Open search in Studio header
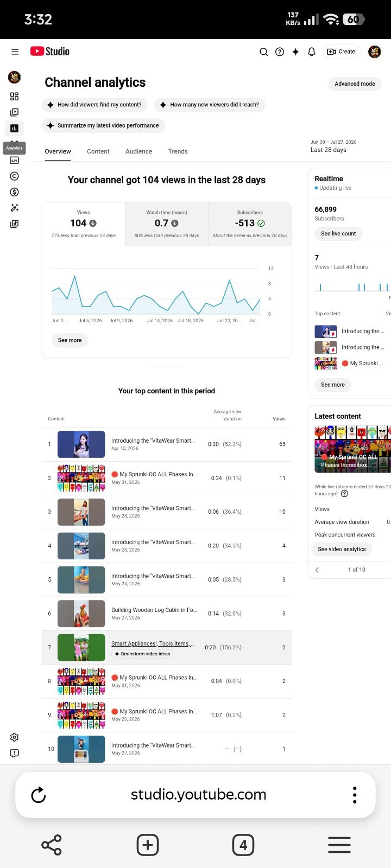The image size is (391, 868). click(x=263, y=52)
